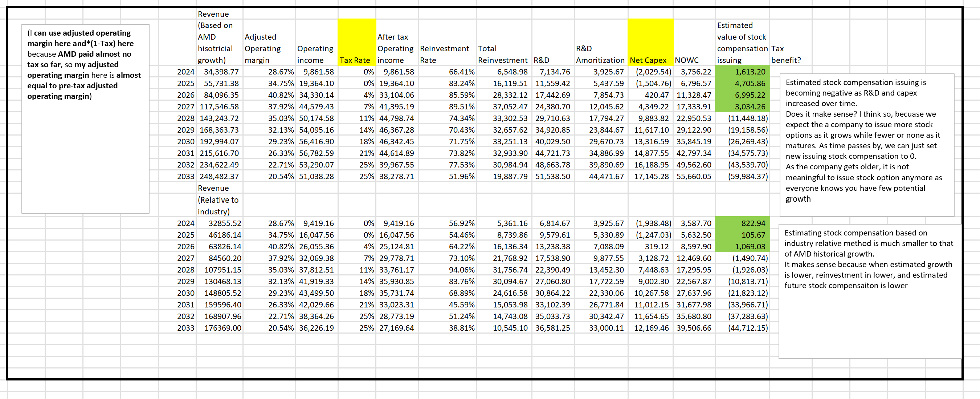Select R&D value 7,134.76
Screen dimensions: 980x399
point(553,72)
